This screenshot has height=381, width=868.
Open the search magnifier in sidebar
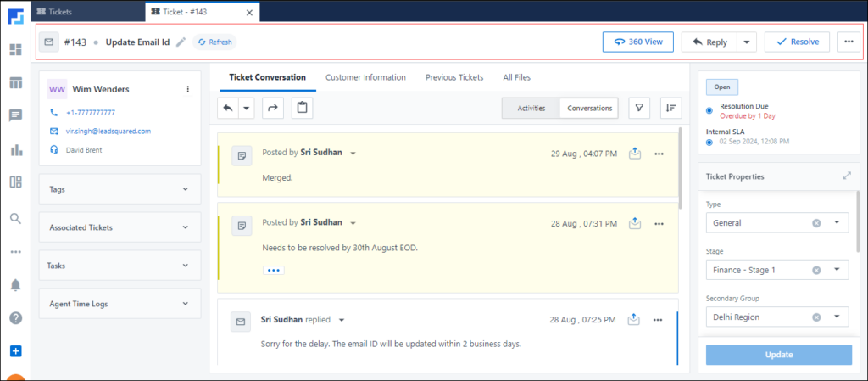pyautogui.click(x=15, y=218)
